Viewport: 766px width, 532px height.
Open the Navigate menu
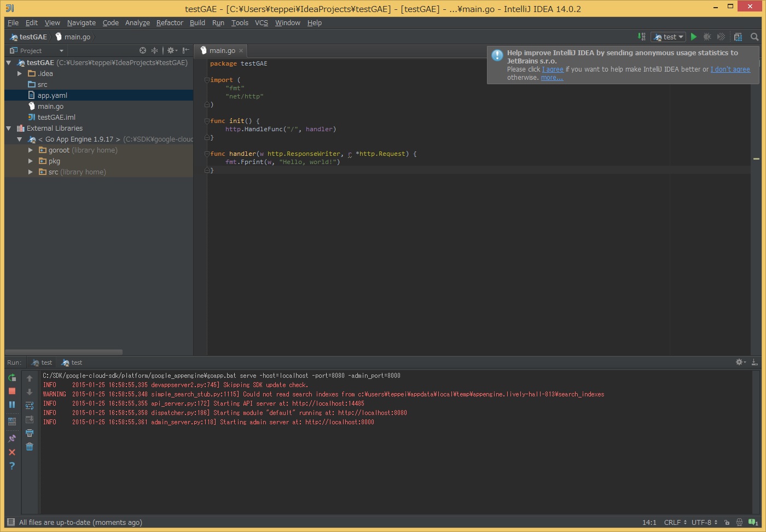point(81,22)
